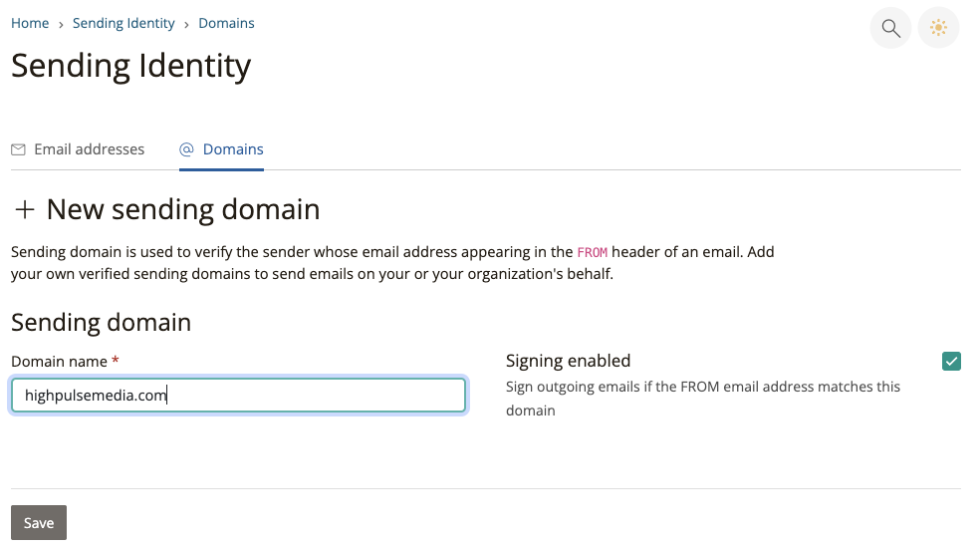Click the Domains breadcrumb link
This screenshot has height=550, width=980.
(x=226, y=23)
